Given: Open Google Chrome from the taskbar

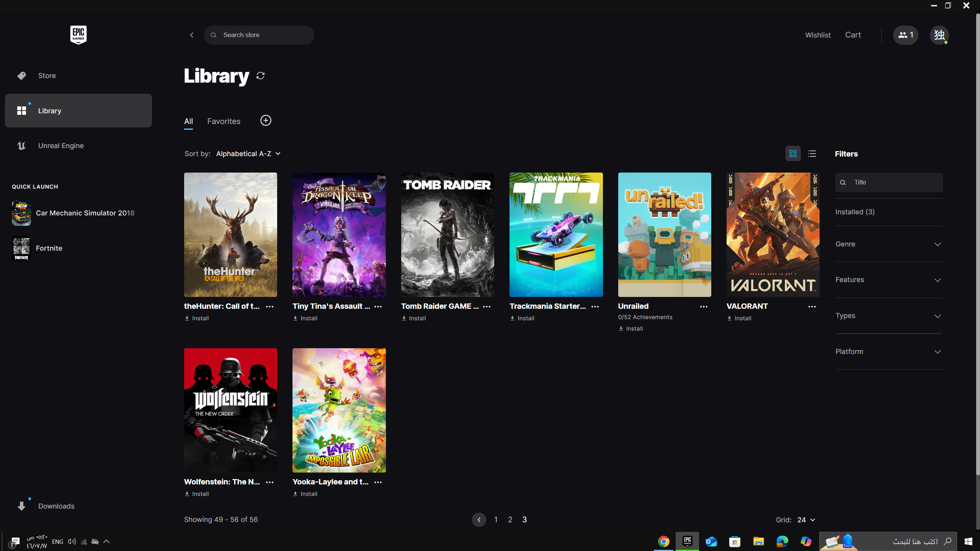Looking at the screenshot, I should pos(664,541).
